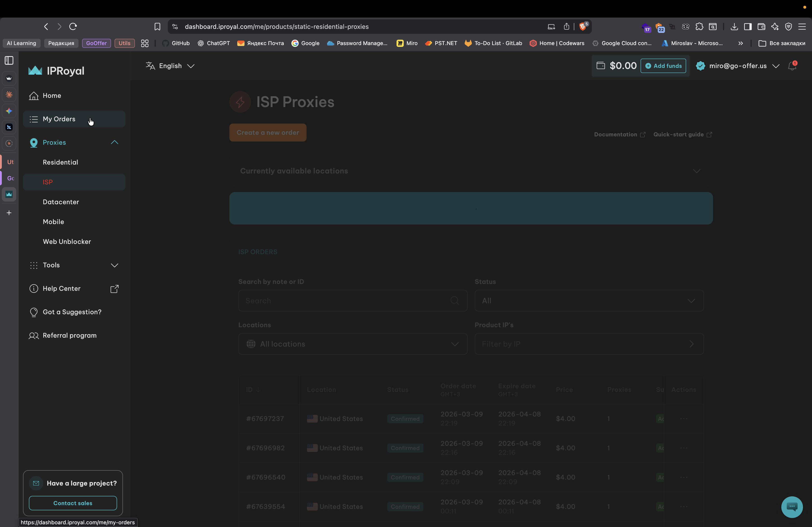Click the browser reload icon
Screen dimensions: 812x527
(73, 27)
